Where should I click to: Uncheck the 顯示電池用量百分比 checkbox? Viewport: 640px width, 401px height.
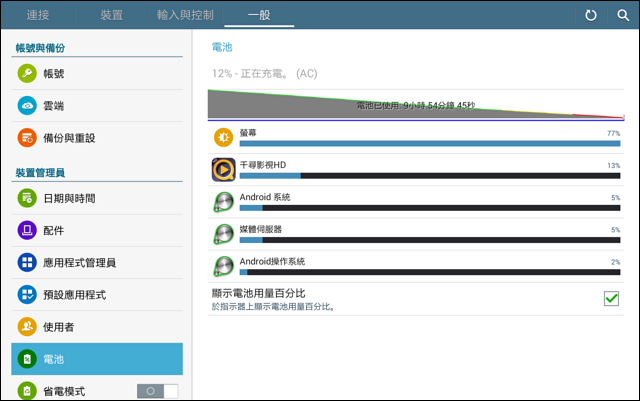[611, 299]
